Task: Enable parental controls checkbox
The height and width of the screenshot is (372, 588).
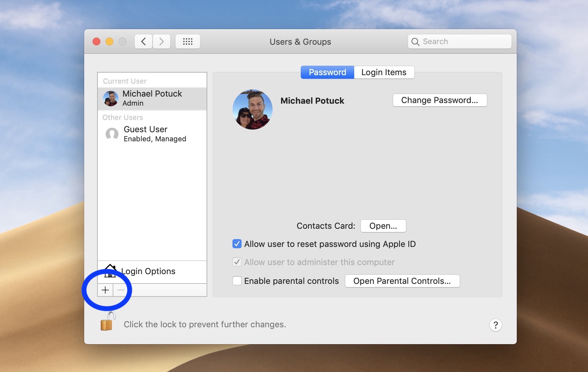Action: (237, 281)
